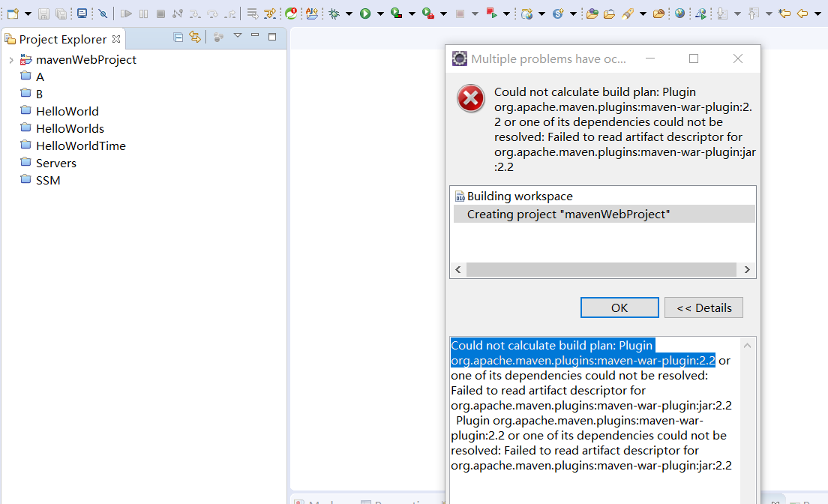Select "Creating project mavenWebProject" list entry
The width and height of the screenshot is (828, 504).
click(604, 214)
